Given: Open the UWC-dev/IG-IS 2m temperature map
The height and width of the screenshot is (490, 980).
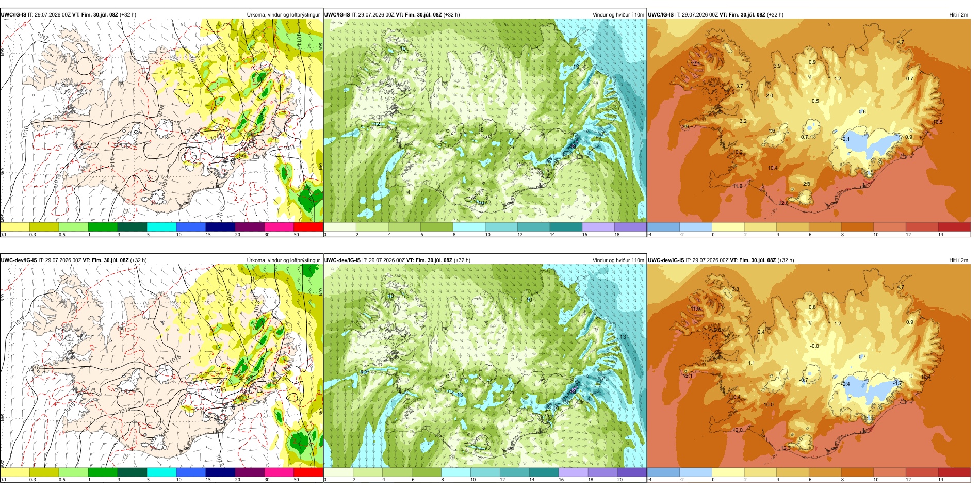Looking at the screenshot, I should pos(809,366).
